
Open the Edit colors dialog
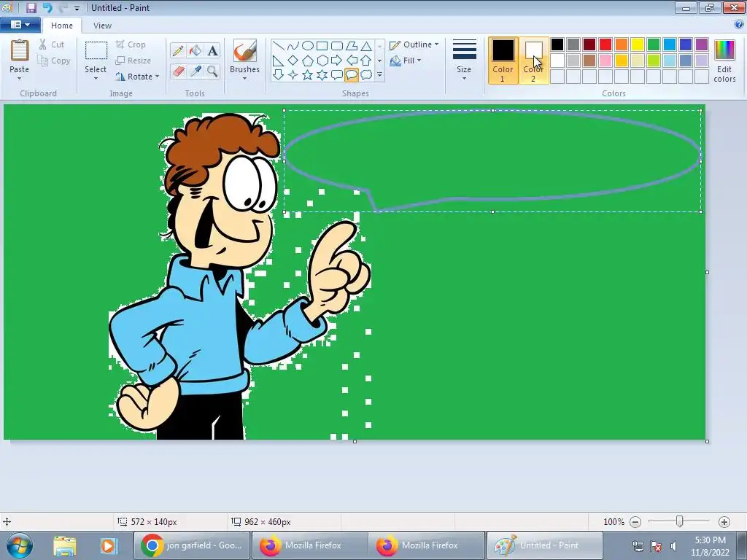(x=724, y=61)
